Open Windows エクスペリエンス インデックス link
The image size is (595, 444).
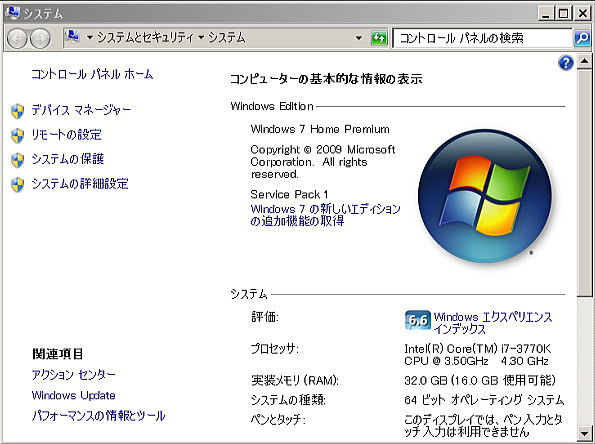493,323
